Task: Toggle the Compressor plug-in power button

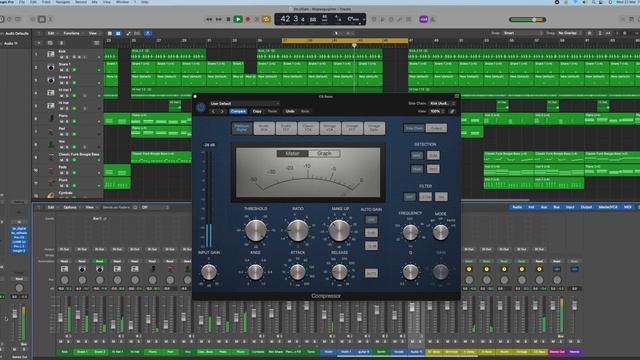Action: pyautogui.click(x=200, y=107)
